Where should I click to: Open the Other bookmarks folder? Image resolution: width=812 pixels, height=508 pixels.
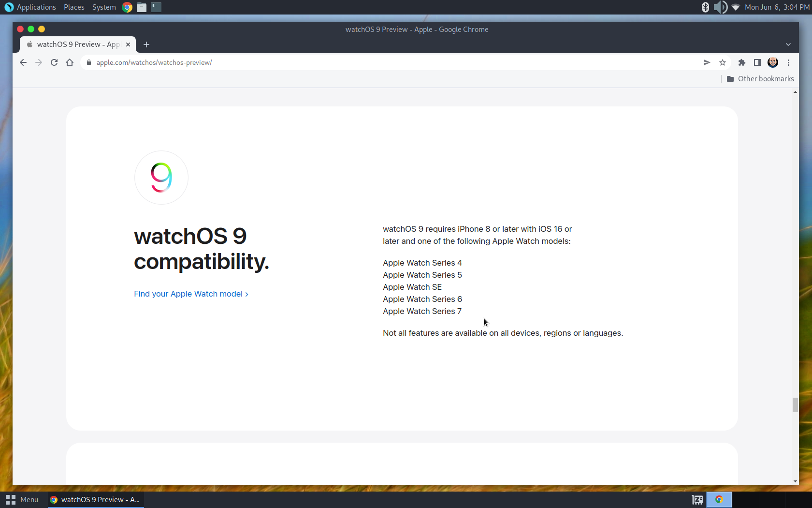tap(760, 79)
